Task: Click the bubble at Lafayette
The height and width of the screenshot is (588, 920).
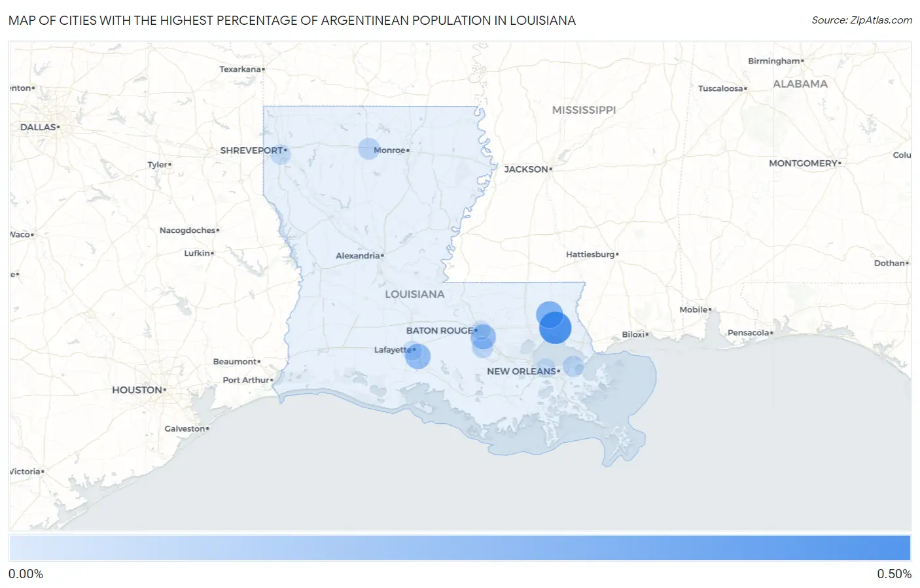Action: pos(417,356)
